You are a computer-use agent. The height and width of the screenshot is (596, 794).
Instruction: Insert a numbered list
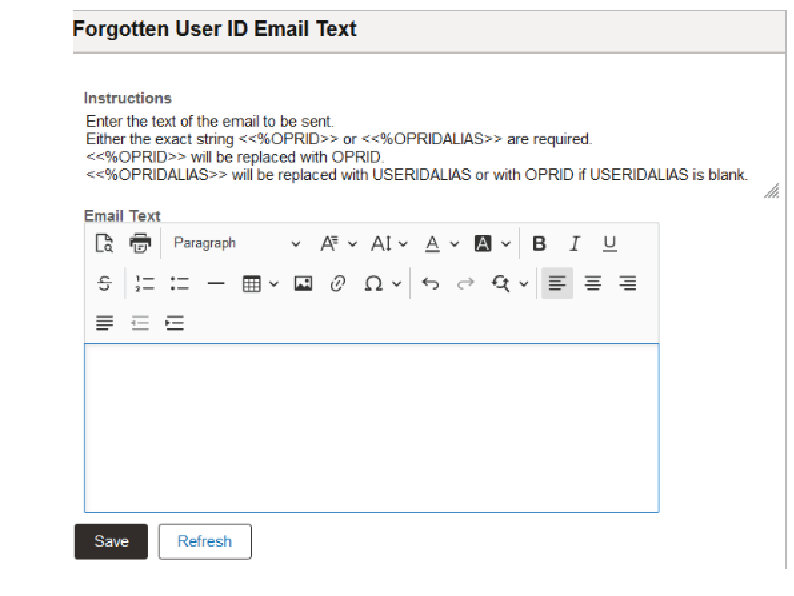click(145, 283)
